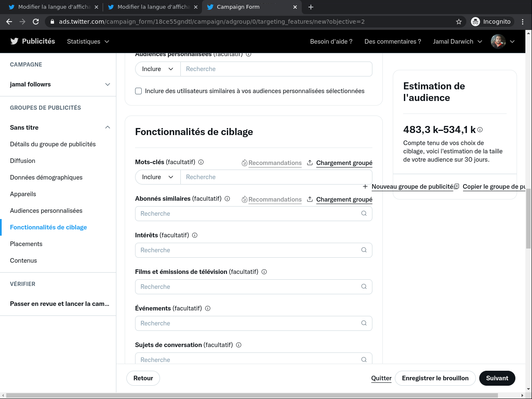Show info for Sujets de conversation
Image resolution: width=532 pixels, height=399 pixels.
tap(239, 345)
